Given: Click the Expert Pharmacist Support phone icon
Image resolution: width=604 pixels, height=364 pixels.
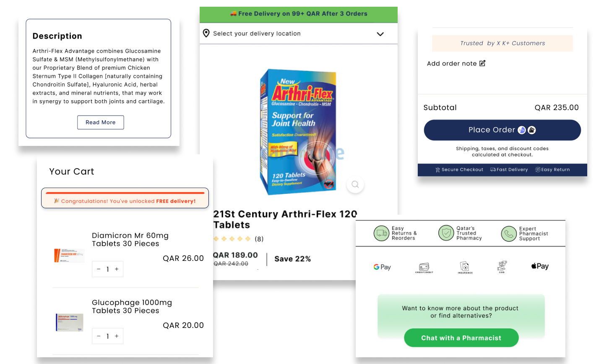Looking at the screenshot, I should 508,234.
